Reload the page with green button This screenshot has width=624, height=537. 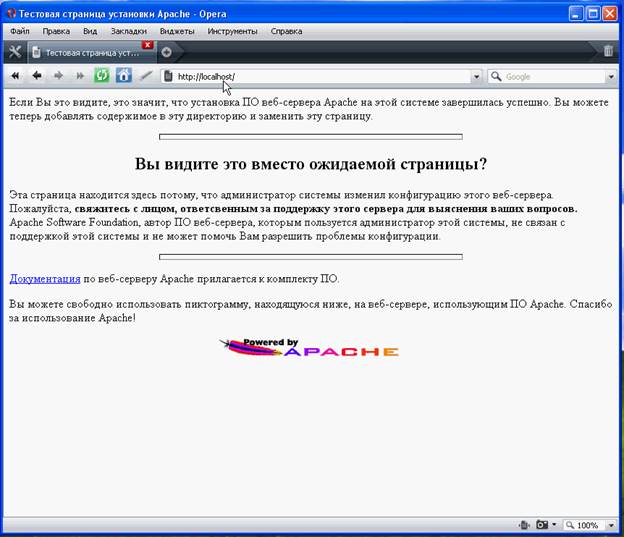point(102,75)
